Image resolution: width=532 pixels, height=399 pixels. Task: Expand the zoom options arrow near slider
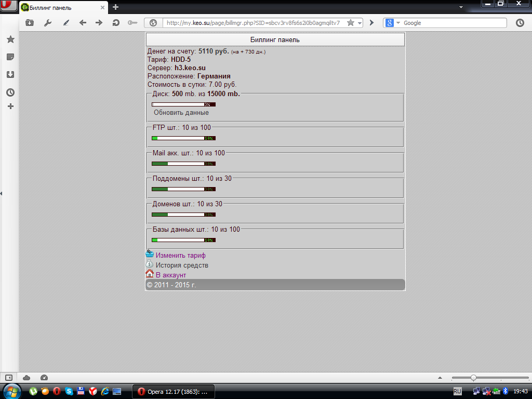(441, 378)
